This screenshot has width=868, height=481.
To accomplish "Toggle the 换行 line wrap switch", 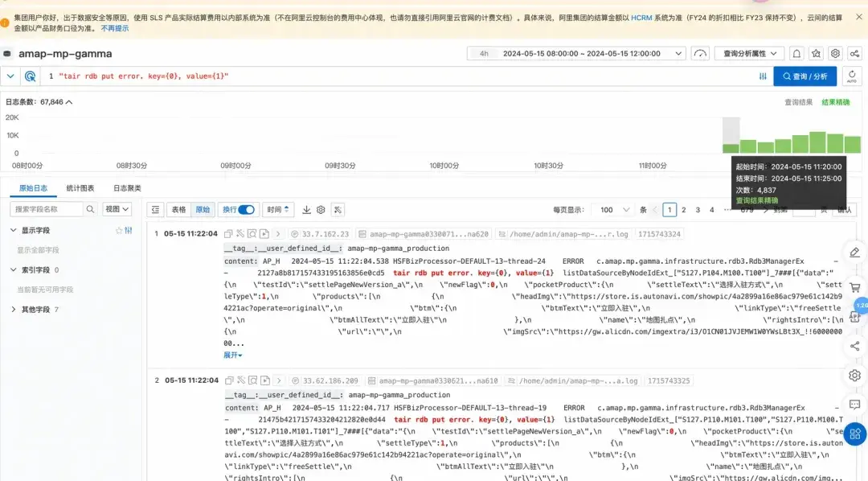I will coord(247,210).
